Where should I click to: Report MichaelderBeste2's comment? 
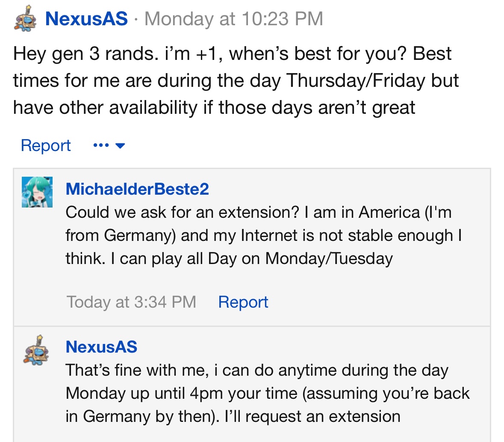click(243, 302)
